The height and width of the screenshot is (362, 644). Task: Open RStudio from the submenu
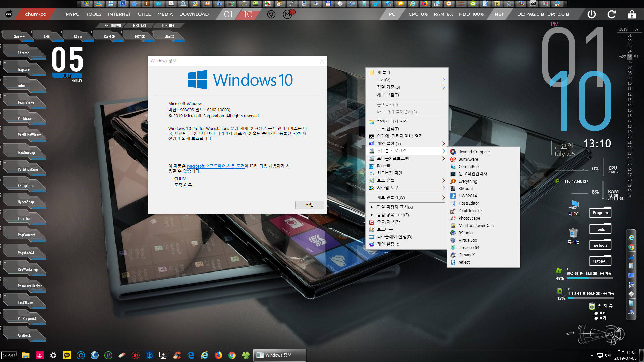(483, 233)
